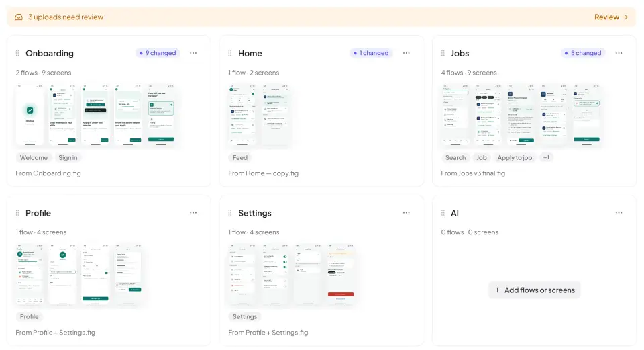Click 'From Home — copy.fig' source text
This screenshot has height=350, width=644.
(263, 173)
